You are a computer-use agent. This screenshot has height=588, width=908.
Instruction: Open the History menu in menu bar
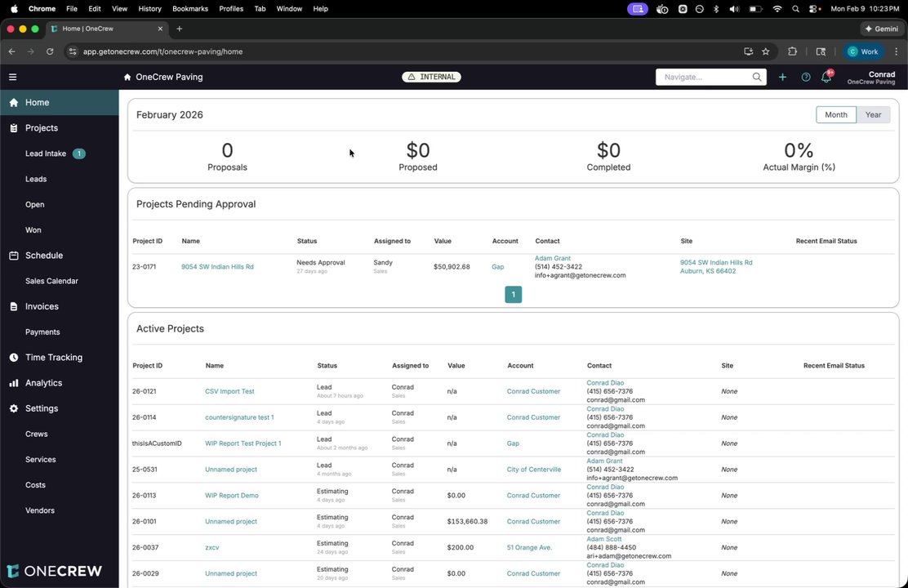(x=149, y=9)
